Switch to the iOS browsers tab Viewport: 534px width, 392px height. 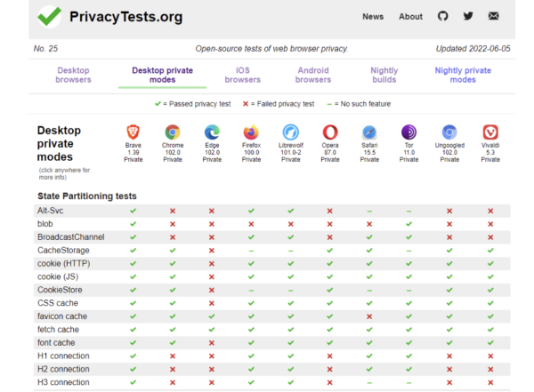pyautogui.click(x=242, y=75)
